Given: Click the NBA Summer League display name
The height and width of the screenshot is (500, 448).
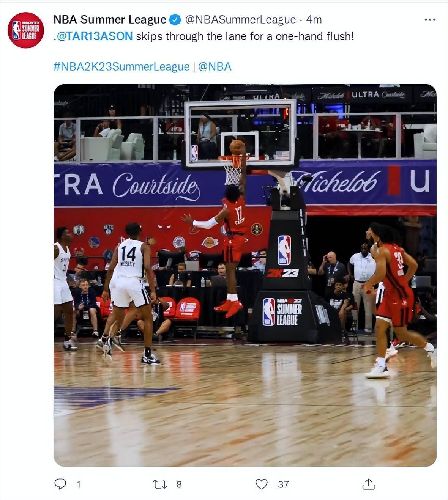Looking at the screenshot, I should tap(110, 19).
